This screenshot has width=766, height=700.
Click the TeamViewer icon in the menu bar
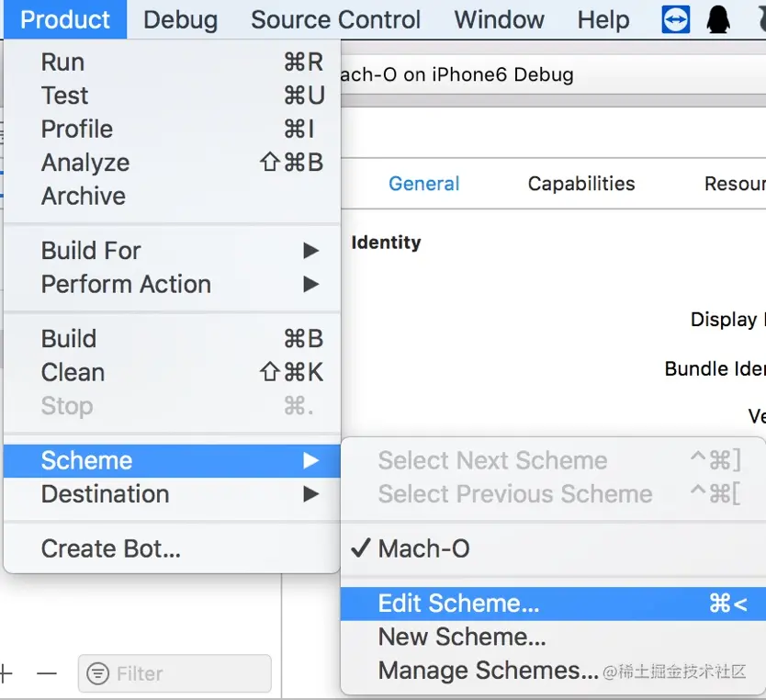[x=675, y=18]
